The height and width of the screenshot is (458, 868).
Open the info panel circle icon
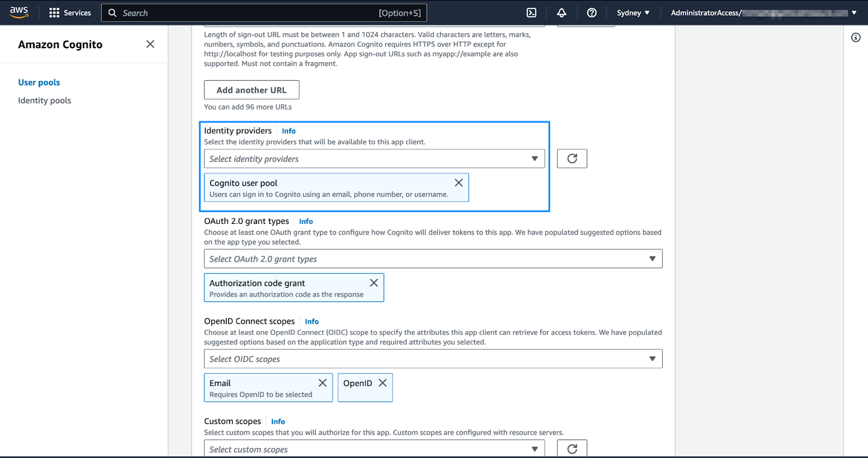click(x=856, y=37)
